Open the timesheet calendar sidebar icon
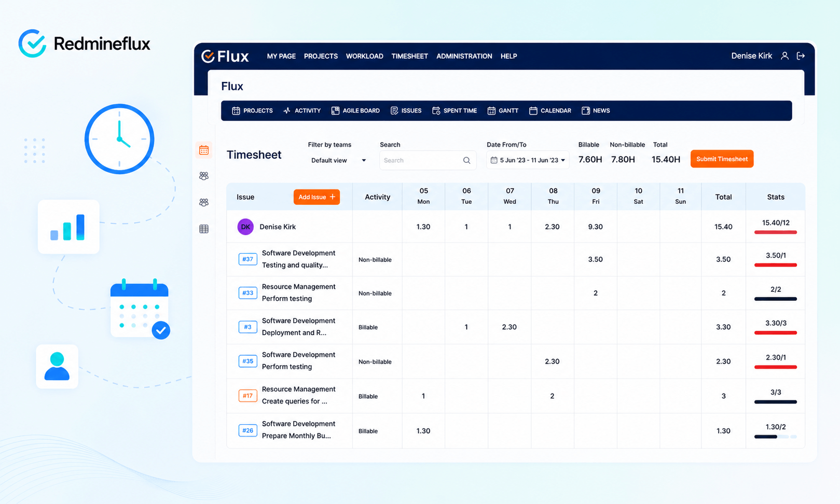Screen dimensions: 840x504 (x=204, y=150)
